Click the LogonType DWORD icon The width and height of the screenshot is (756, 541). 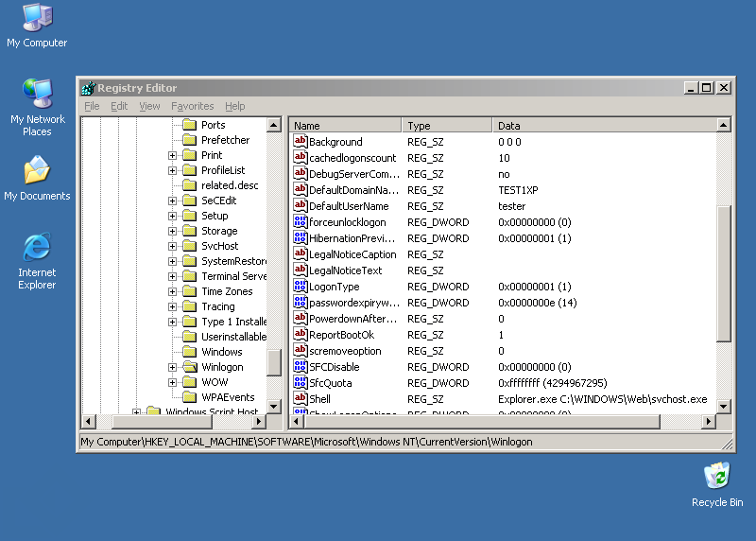coord(300,287)
